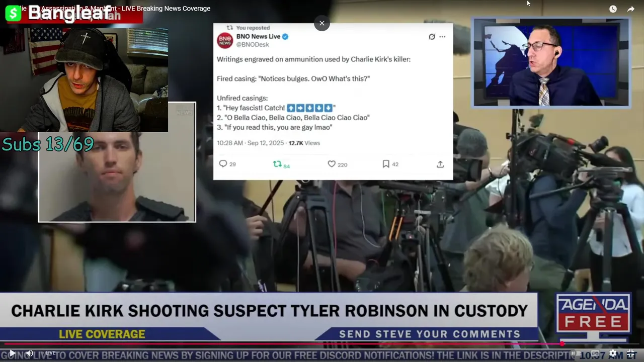Close the tweet overlay with the X button
This screenshot has width=644, height=362.
pos(322,23)
